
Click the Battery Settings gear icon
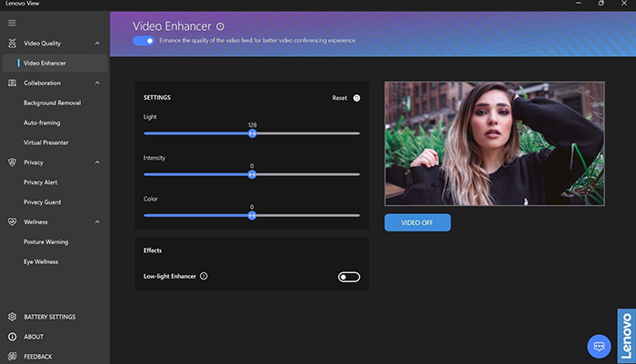(x=13, y=317)
